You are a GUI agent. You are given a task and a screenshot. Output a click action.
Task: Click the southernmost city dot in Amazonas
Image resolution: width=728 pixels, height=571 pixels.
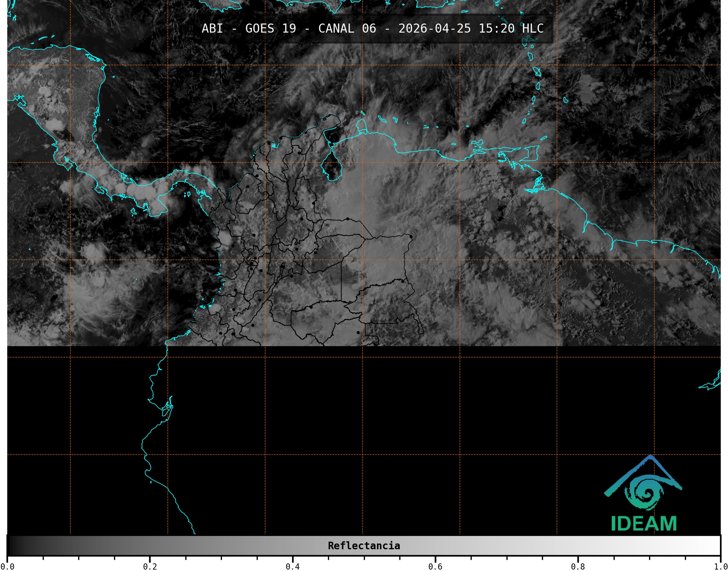point(358,332)
